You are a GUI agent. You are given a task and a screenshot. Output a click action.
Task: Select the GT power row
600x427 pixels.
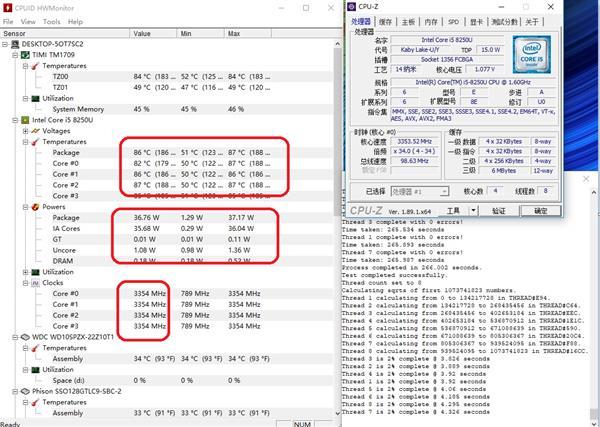[166, 240]
